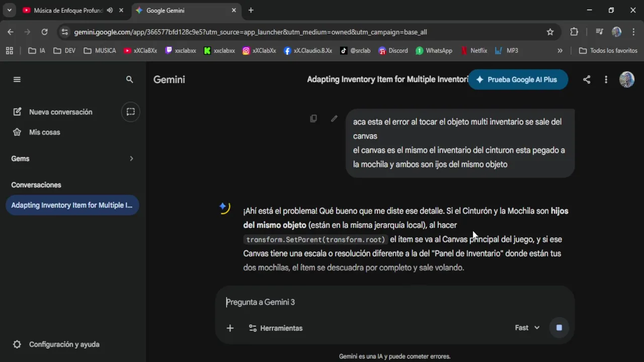Start a temporary chat with dashed-square icon
Screen dimensions: 644x362
click(131, 112)
